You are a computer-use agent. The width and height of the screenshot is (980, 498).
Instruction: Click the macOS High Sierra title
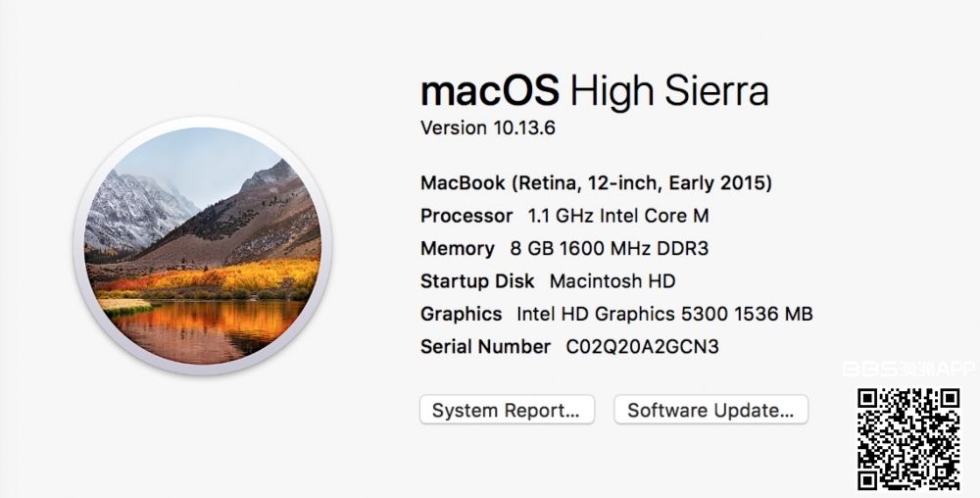pos(594,91)
